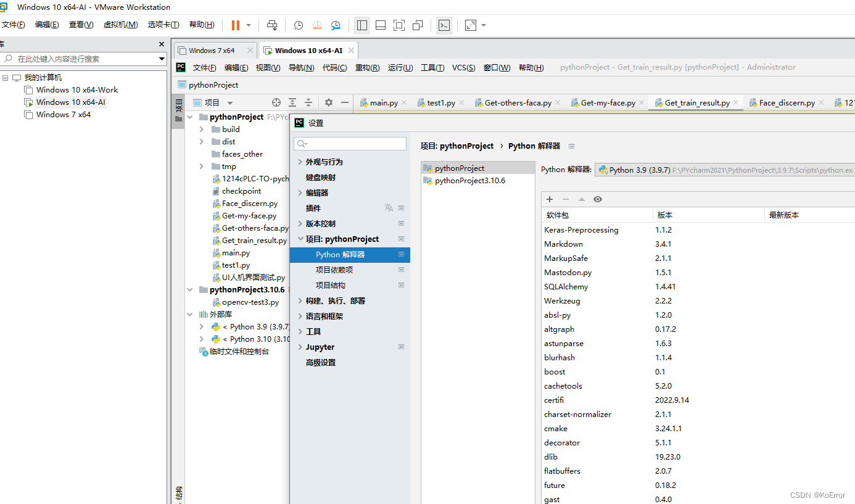Viewport: 855px width, 504px height.
Task: Click locate opened file crosshair icon
Action: click(276, 103)
